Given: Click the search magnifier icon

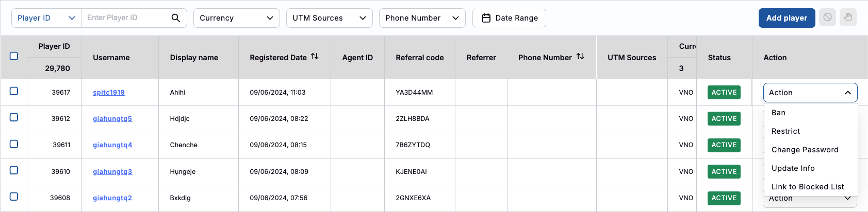Looking at the screenshot, I should pyautogui.click(x=175, y=18).
